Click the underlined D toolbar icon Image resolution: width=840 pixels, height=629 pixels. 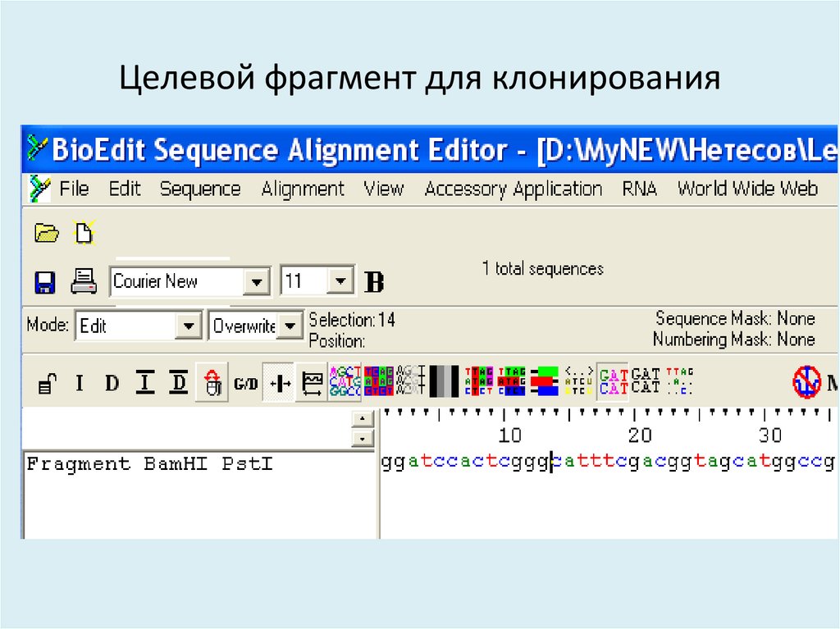(178, 382)
